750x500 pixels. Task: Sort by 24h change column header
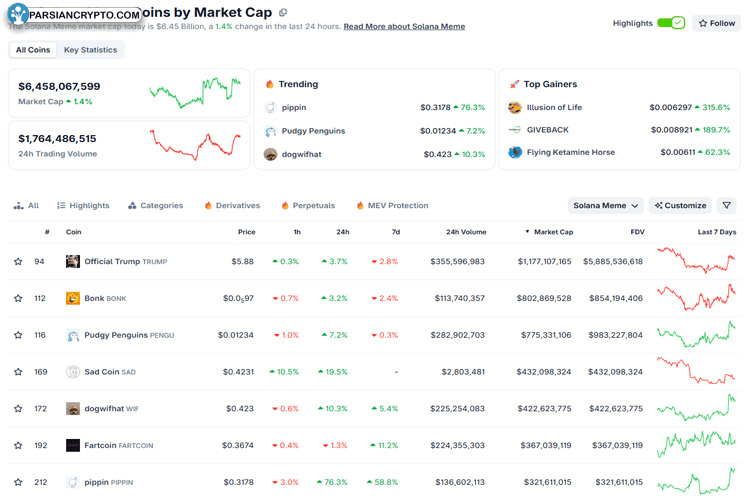[x=342, y=232]
